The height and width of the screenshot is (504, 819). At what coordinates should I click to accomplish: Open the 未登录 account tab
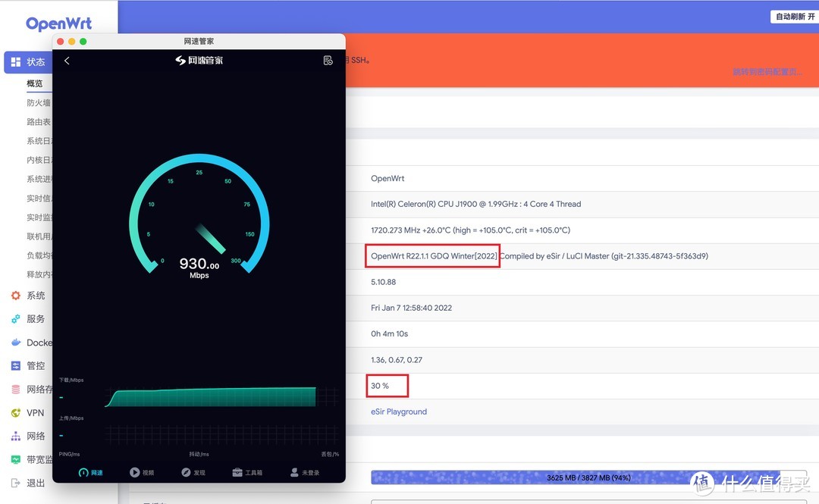305,472
